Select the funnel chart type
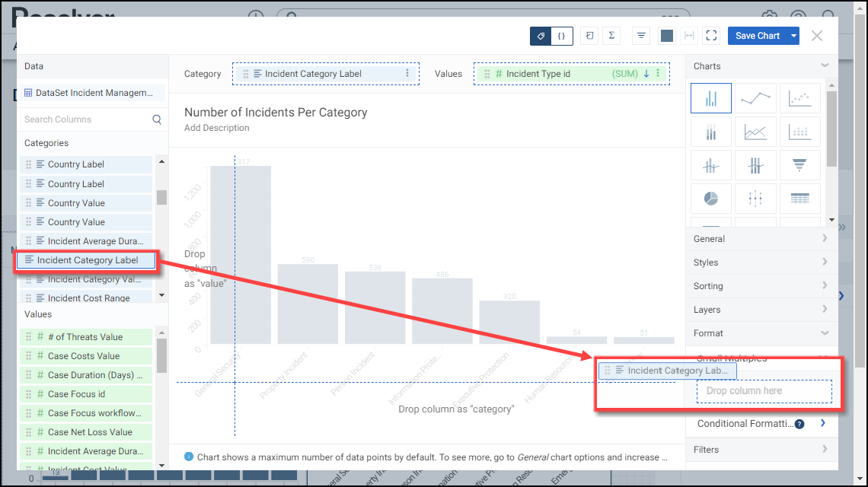 [799, 165]
